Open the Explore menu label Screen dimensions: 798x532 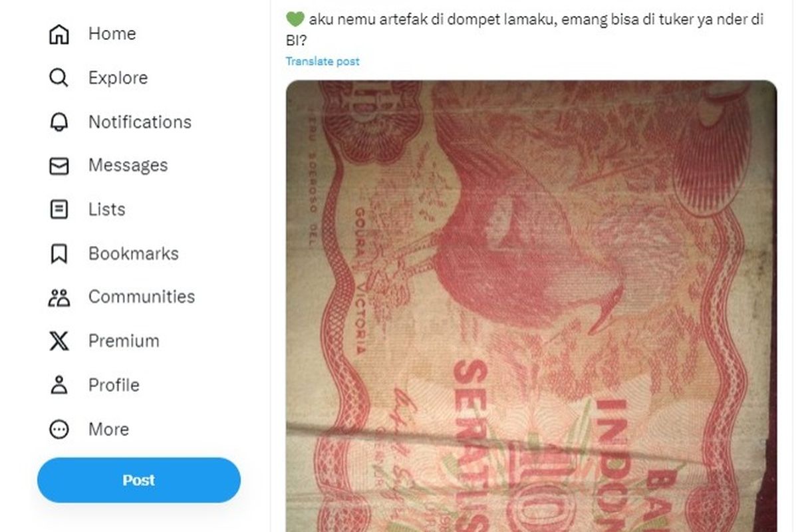tap(118, 78)
